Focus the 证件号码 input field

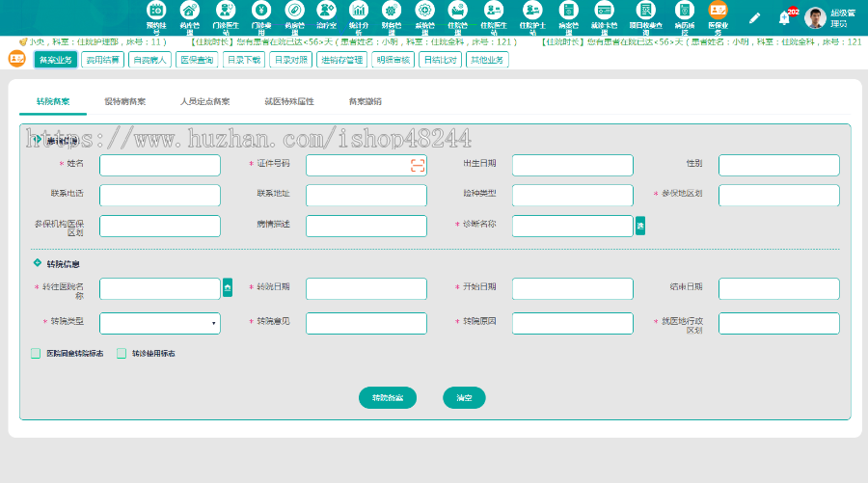(x=366, y=166)
